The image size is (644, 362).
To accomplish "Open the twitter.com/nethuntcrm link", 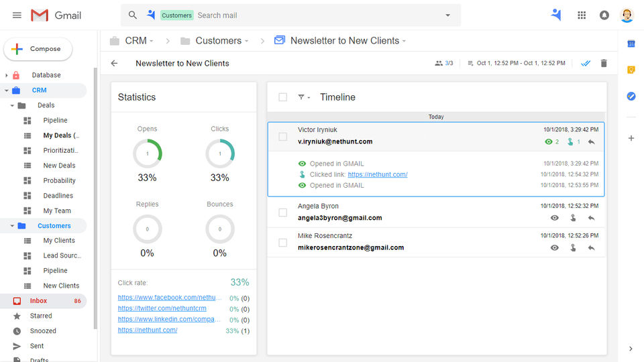I will coord(162,308).
